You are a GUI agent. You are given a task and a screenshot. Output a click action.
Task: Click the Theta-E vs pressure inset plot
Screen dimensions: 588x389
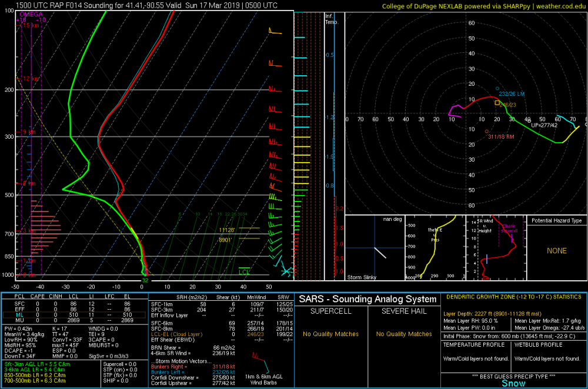pyautogui.click(x=435, y=248)
